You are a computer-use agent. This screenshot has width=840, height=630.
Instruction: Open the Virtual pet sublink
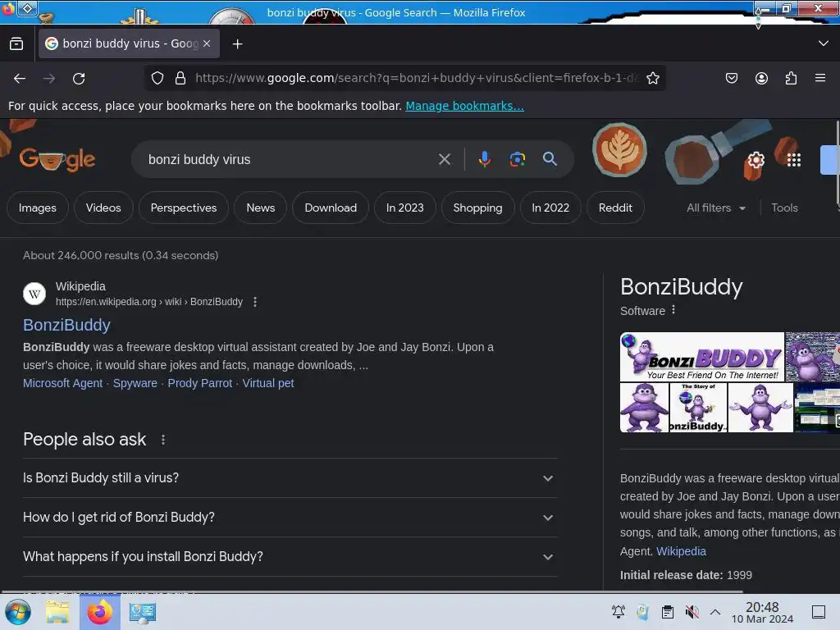coord(268,383)
